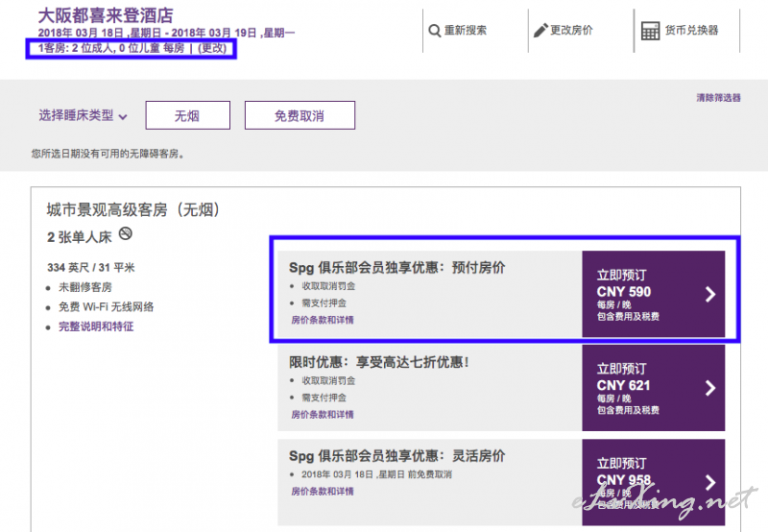Click the 大阪都喜来登酒店 hotel title
Viewport: 768px width, 532px height.
coord(106,15)
